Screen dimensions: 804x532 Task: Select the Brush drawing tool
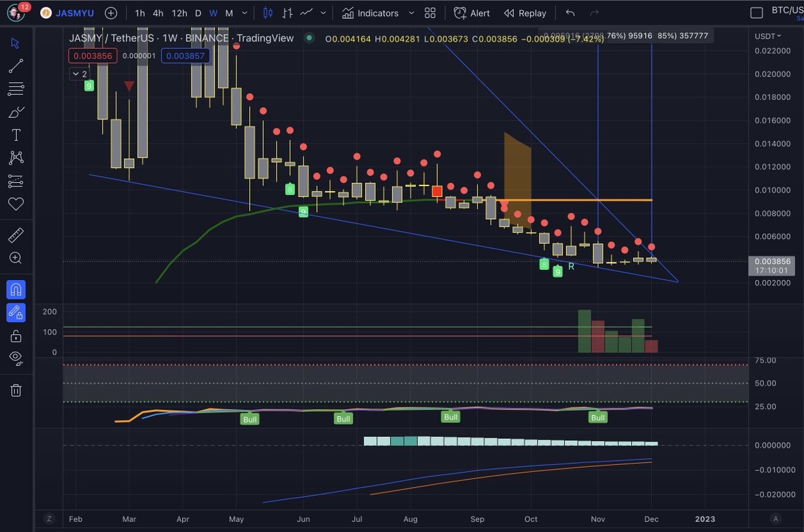(x=16, y=112)
